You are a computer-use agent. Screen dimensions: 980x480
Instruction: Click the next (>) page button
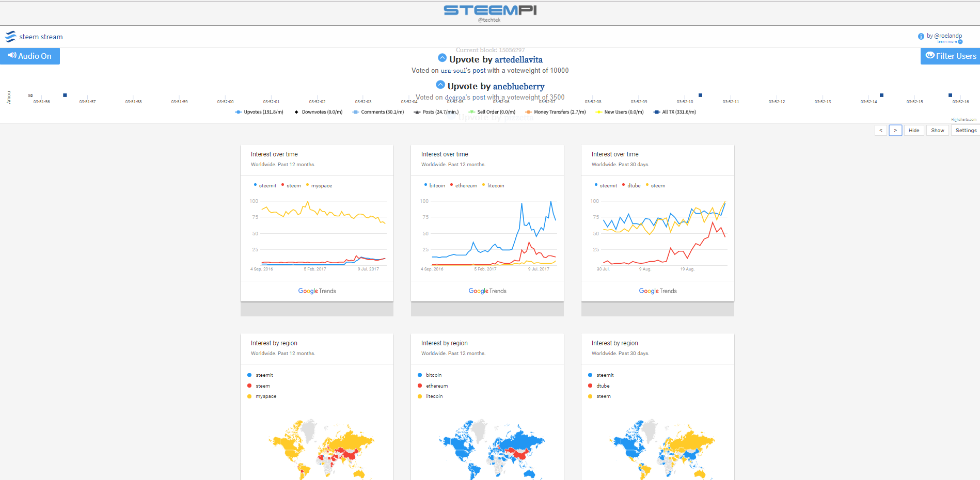(895, 131)
